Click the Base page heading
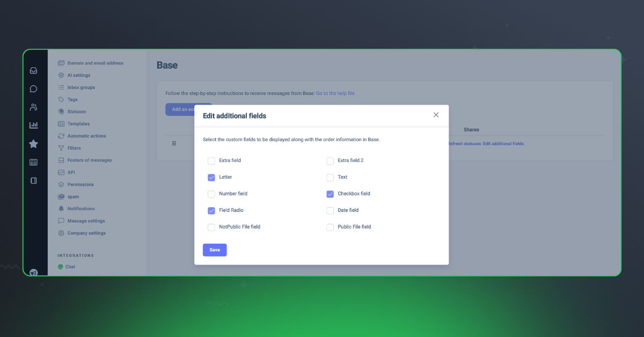This screenshot has height=337, width=644. pyautogui.click(x=167, y=65)
